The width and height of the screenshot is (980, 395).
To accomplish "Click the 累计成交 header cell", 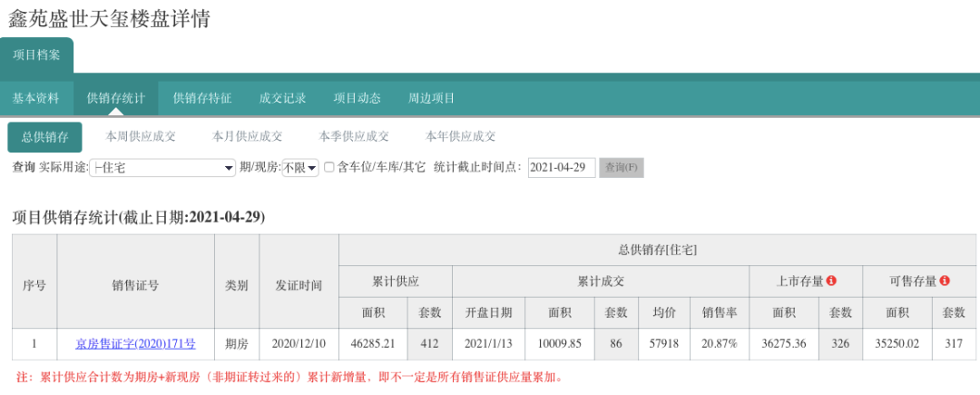I will [601, 281].
